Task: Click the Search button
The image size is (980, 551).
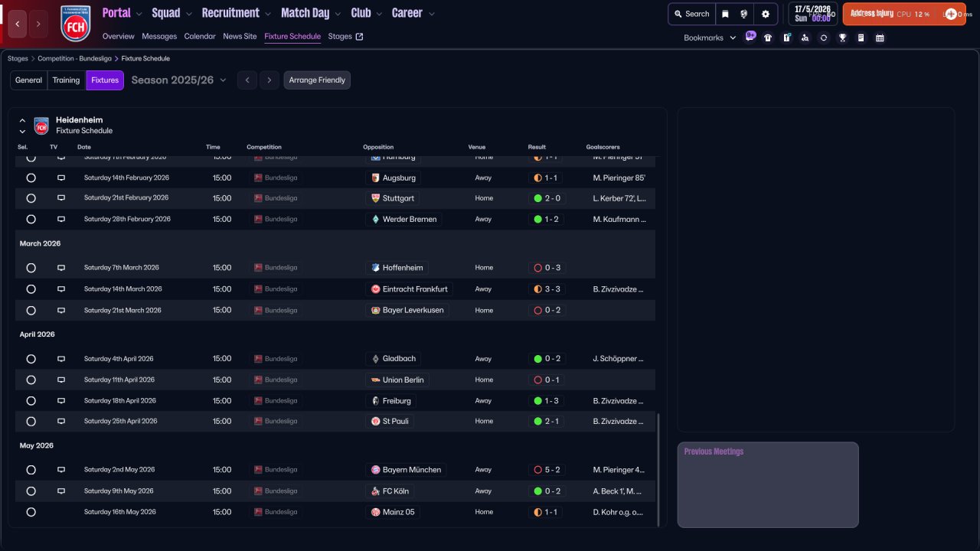Action: 691,14
